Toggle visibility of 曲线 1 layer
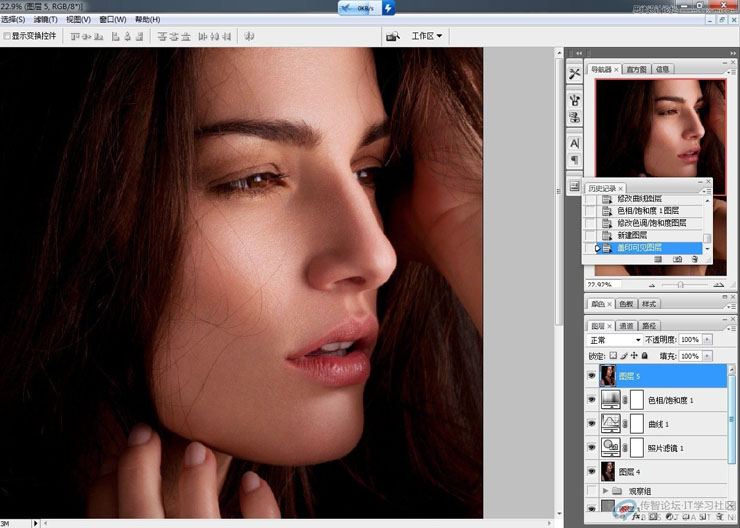This screenshot has height=528, width=740. [x=591, y=424]
